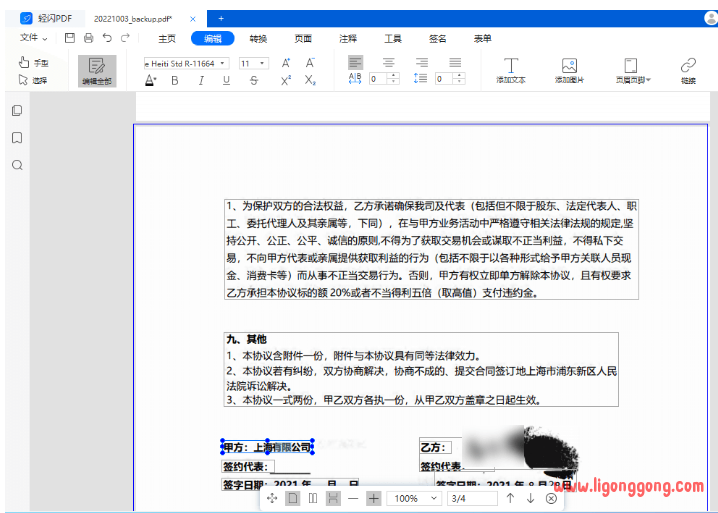The height and width of the screenshot is (513, 718).
Task: Switch to two-page view
Action: [313, 498]
